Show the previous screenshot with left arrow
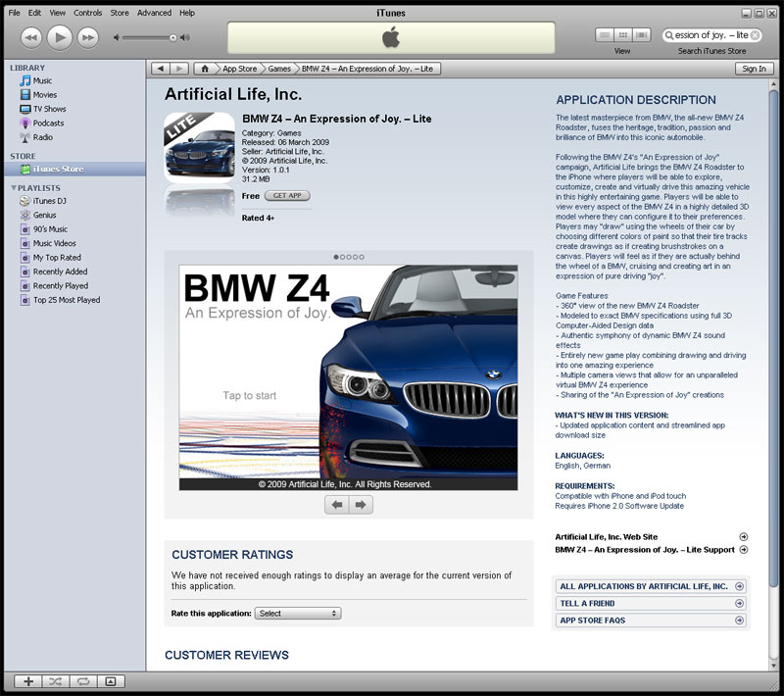784x696 pixels. 337,505
